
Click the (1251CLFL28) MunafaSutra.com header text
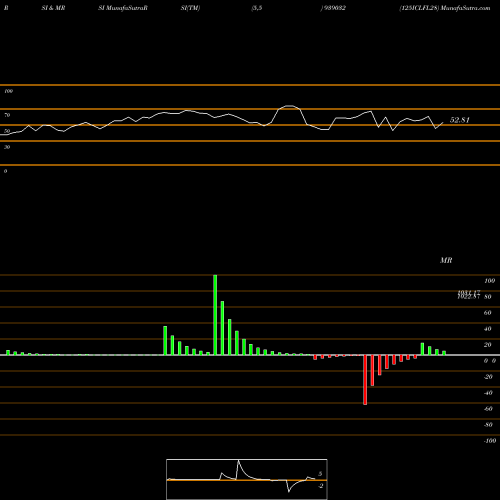445,8
